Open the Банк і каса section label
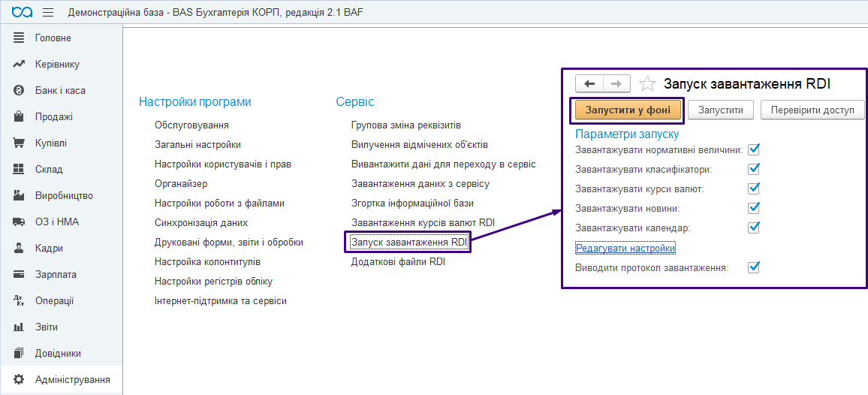Image resolution: width=868 pixels, height=395 pixels. tap(60, 90)
